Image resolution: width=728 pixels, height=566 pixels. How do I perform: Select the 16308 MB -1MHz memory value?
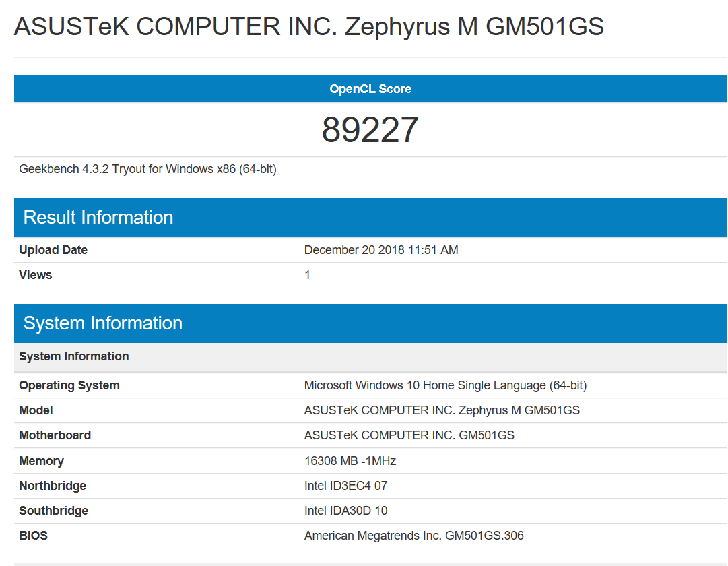(350, 461)
